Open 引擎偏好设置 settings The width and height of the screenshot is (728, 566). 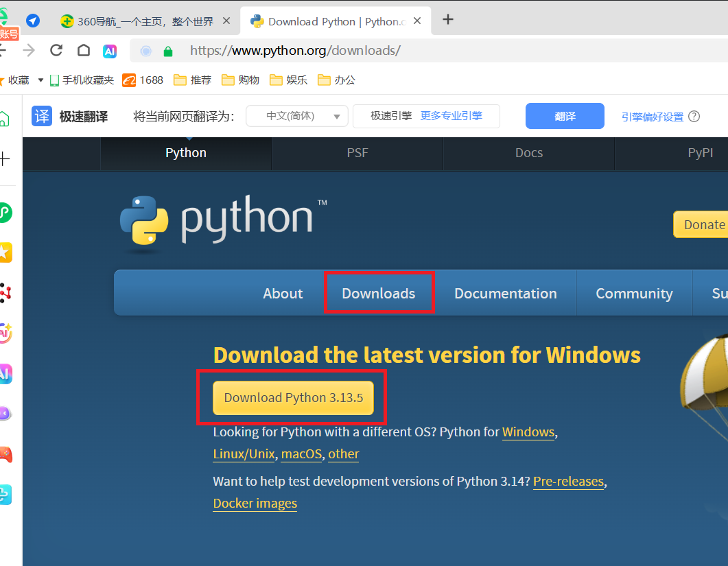pyautogui.click(x=653, y=117)
